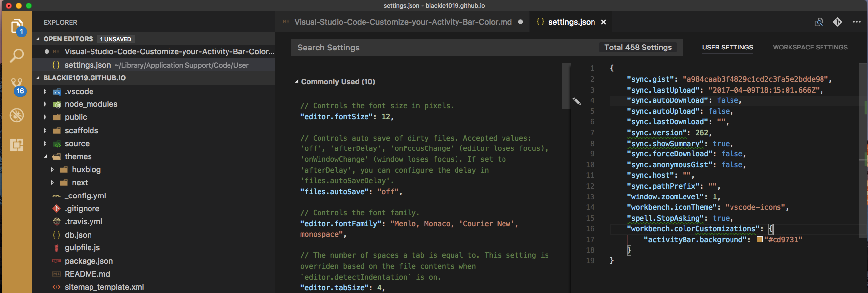Open the Extensions view in activity bar
The height and width of the screenshot is (293, 868).
[x=17, y=145]
